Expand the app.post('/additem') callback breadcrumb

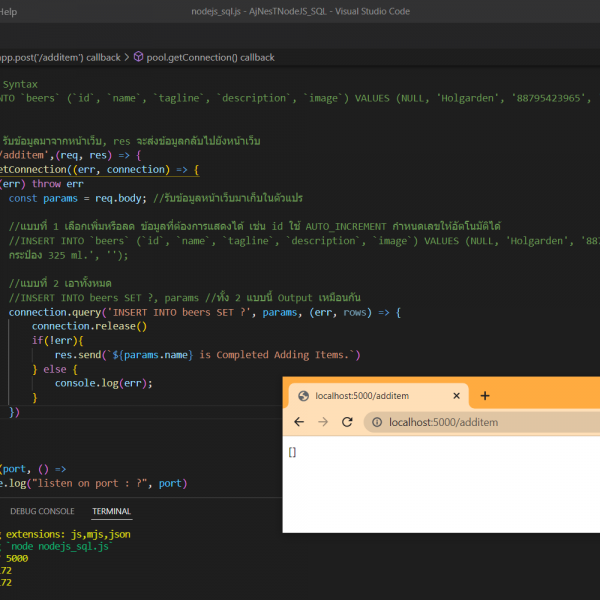pos(60,57)
